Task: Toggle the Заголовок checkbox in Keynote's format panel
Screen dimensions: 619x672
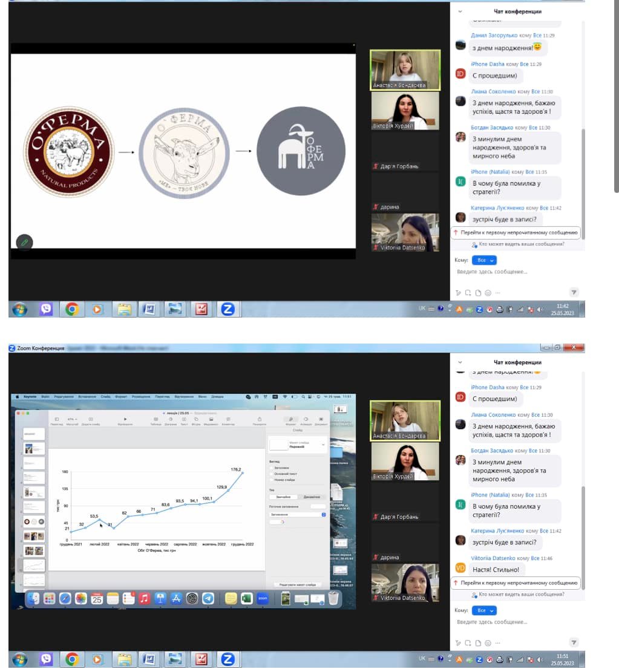Action: pos(272,468)
